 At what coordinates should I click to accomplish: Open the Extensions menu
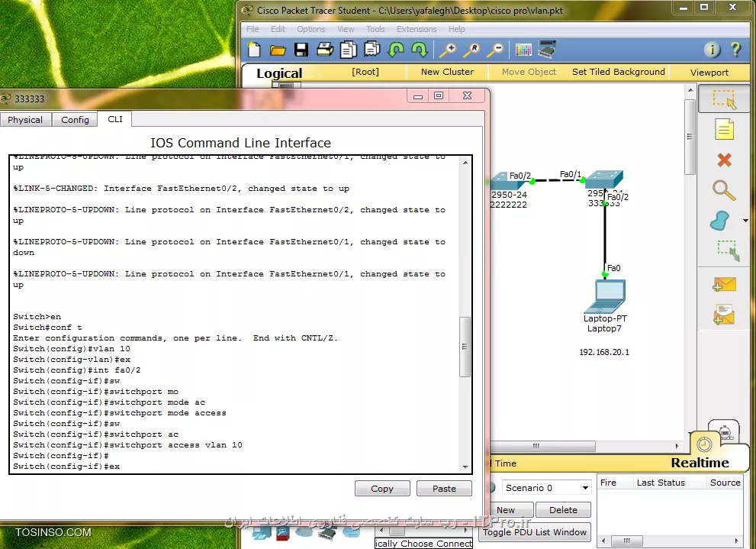click(x=417, y=29)
